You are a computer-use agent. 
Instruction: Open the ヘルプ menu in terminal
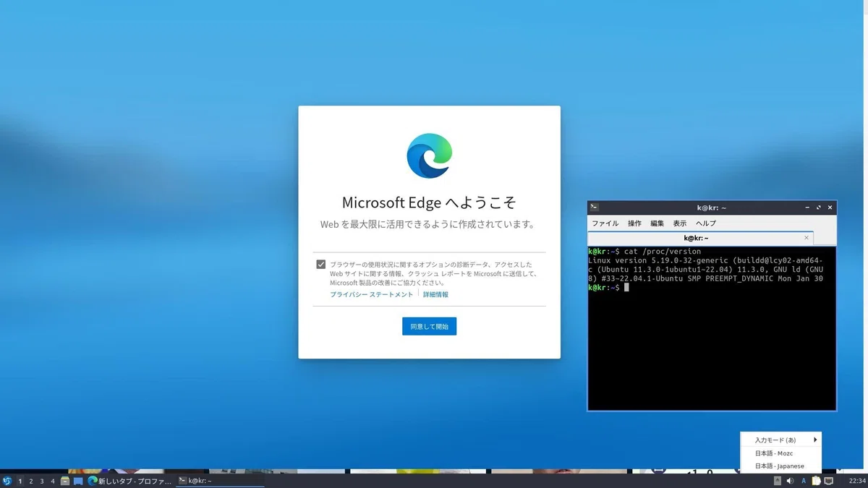705,223
